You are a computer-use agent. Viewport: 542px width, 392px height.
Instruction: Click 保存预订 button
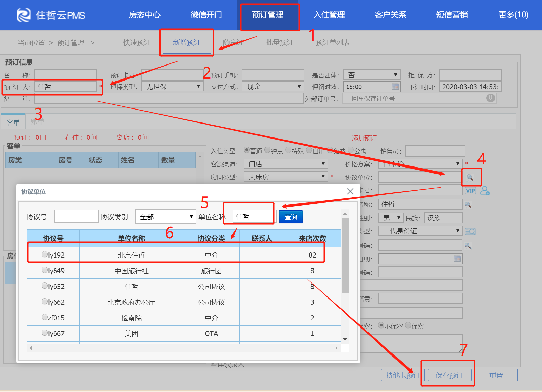pos(449,375)
